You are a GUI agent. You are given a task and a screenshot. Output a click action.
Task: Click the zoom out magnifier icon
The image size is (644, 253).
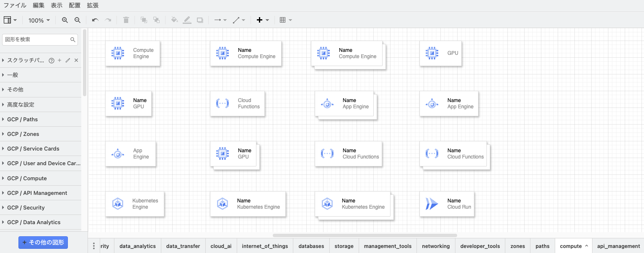78,20
